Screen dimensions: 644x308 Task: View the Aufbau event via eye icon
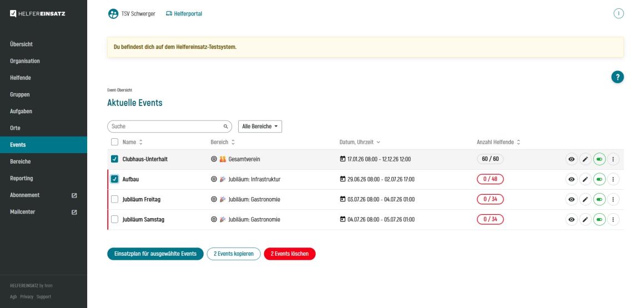(571, 179)
